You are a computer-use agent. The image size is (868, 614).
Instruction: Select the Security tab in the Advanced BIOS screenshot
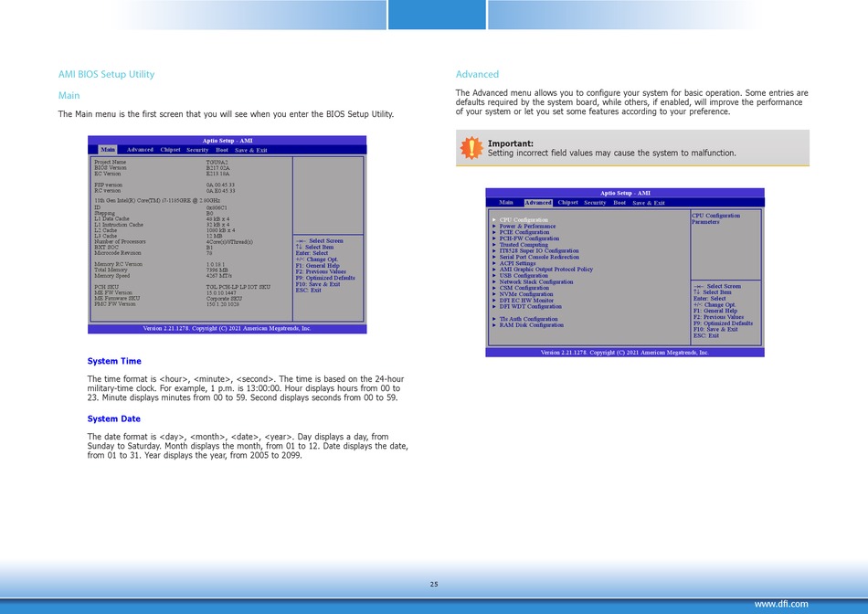click(x=595, y=203)
